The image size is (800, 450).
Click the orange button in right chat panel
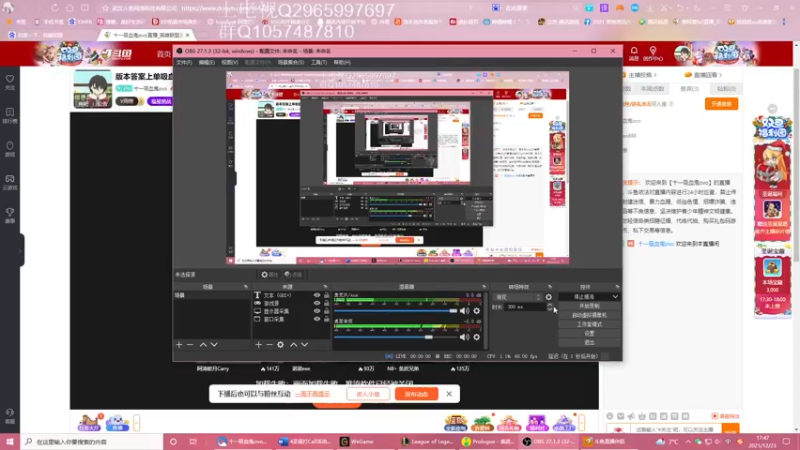point(721,104)
